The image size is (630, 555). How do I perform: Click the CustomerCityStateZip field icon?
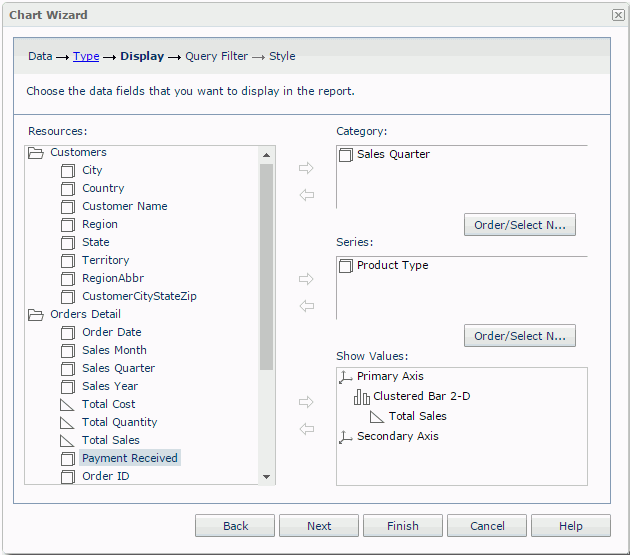[68, 297]
